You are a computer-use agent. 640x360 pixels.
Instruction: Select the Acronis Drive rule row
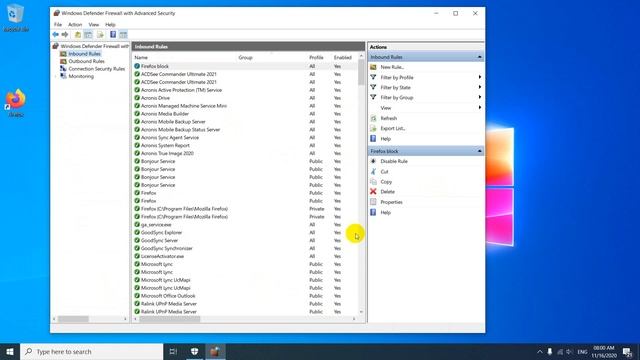(245, 98)
